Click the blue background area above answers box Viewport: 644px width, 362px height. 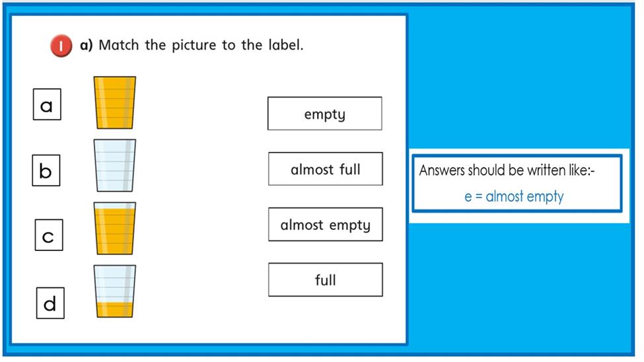pyautogui.click(x=520, y=78)
